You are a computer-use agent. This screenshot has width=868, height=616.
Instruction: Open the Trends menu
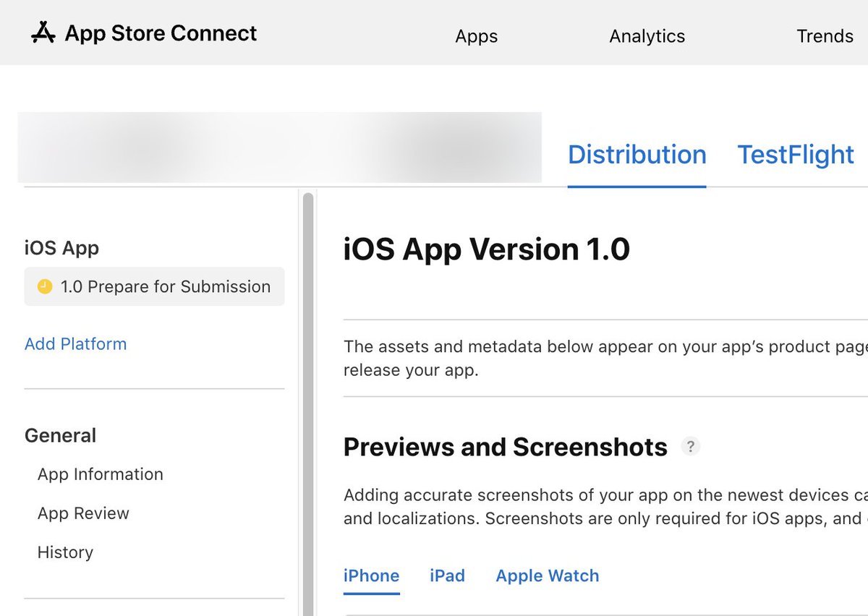[825, 36]
